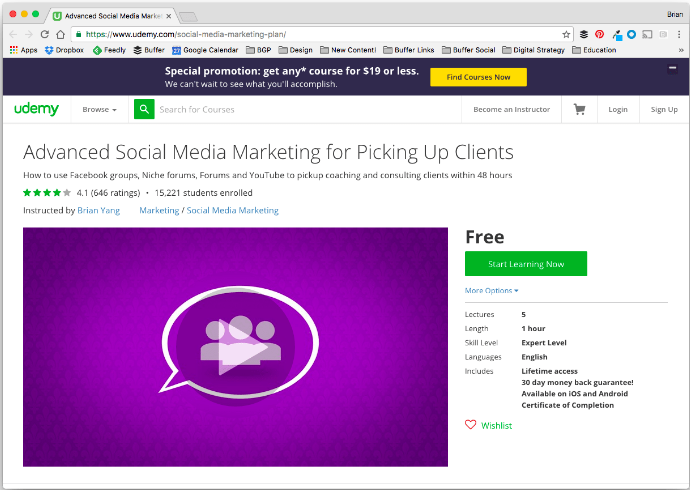Viewport: 690px width, 490px height.
Task: Click the four-star rating display
Action: click(x=47, y=192)
